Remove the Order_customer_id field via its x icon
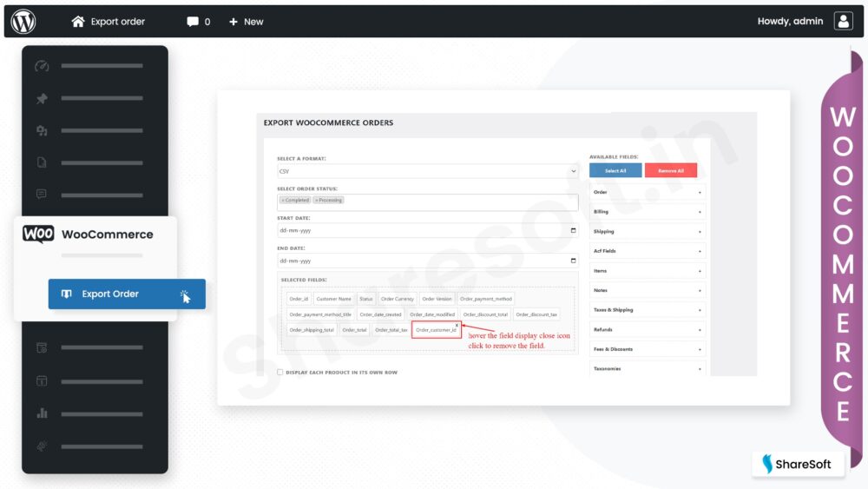The height and width of the screenshot is (489, 868). (457, 325)
